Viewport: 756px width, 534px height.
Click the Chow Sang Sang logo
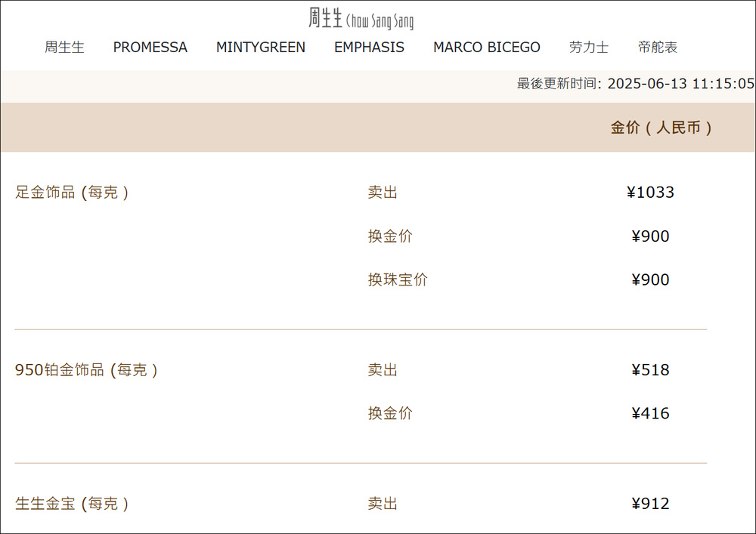(x=361, y=19)
